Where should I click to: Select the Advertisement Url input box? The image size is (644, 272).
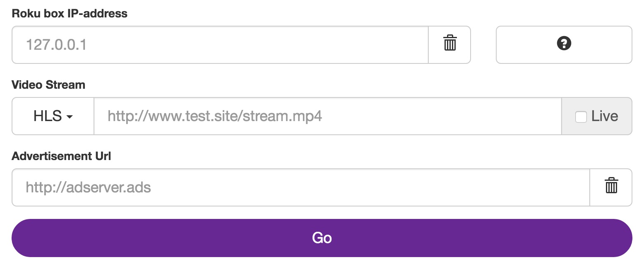coord(301,187)
